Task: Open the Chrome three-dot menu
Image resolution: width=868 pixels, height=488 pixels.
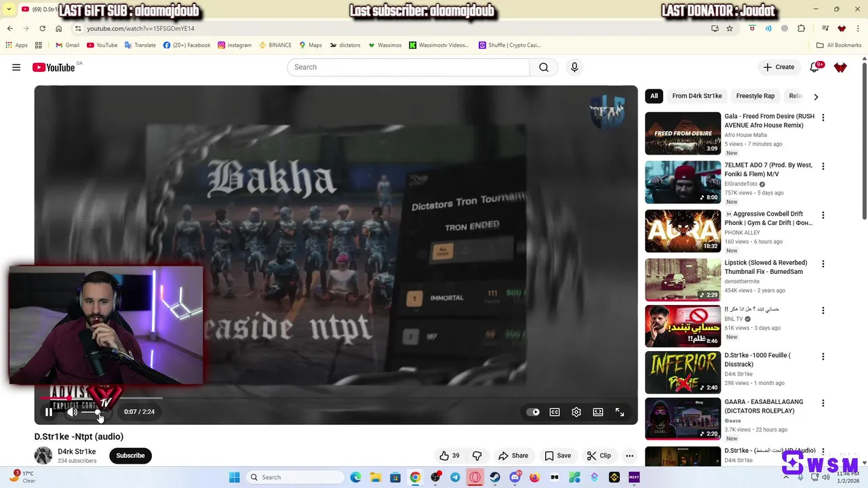Action: tap(859, 28)
